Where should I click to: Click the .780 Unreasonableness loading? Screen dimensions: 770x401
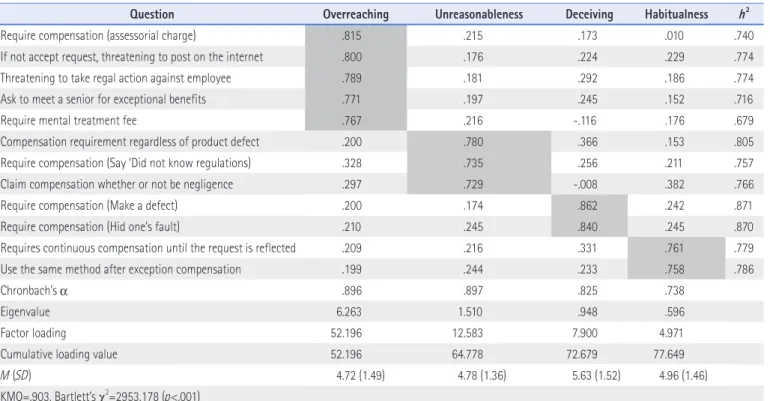click(x=473, y=142)
